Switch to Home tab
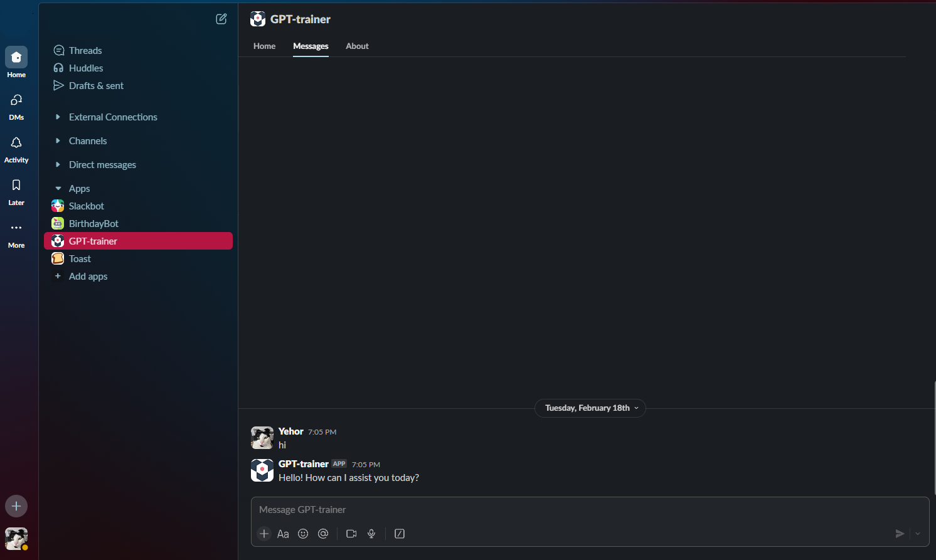Image resolution: width=936 pixels, height=560 pixels. click(x=264, y=46)
